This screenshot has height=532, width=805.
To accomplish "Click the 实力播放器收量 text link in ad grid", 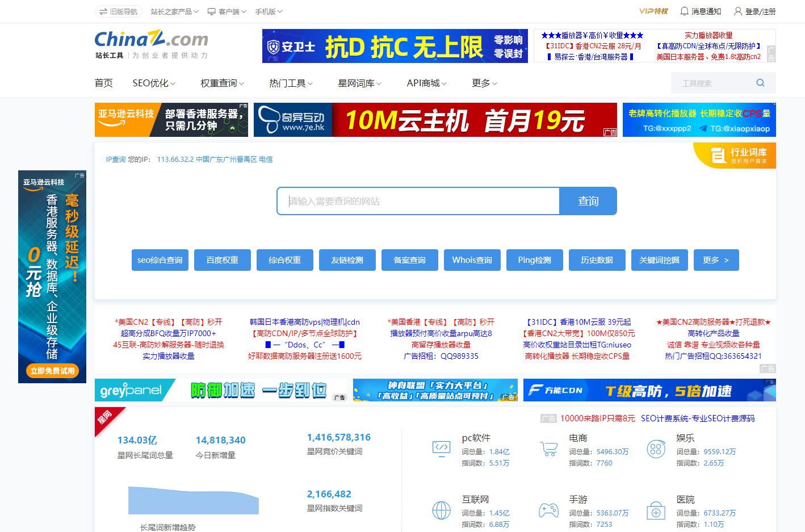I will tap(169, 356).
